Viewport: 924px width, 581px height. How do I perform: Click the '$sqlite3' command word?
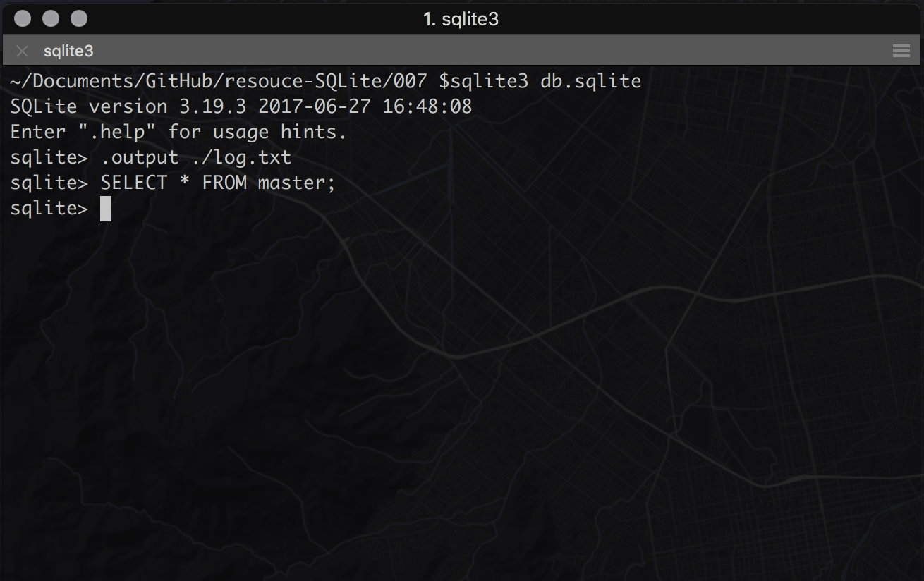click(483, 81)
